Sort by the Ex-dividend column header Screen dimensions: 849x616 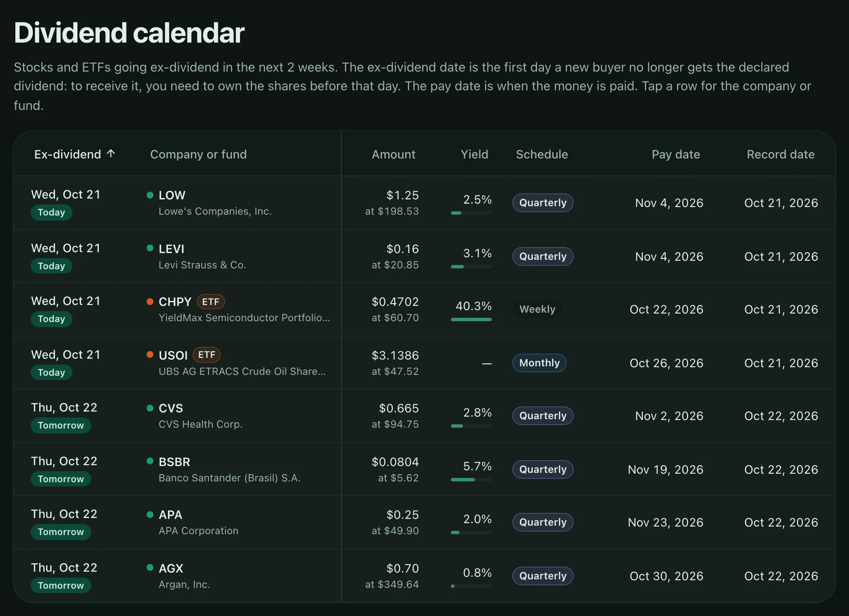75,154
